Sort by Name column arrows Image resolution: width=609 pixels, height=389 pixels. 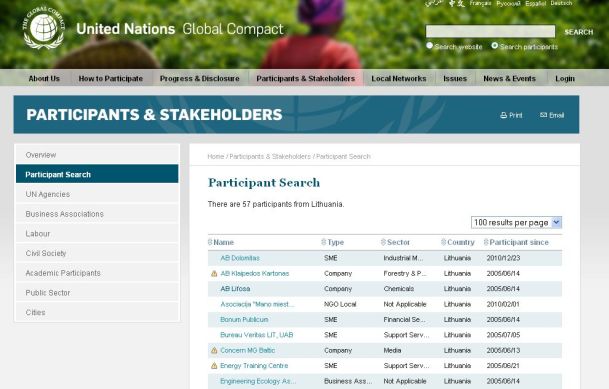tap(210, 242)
